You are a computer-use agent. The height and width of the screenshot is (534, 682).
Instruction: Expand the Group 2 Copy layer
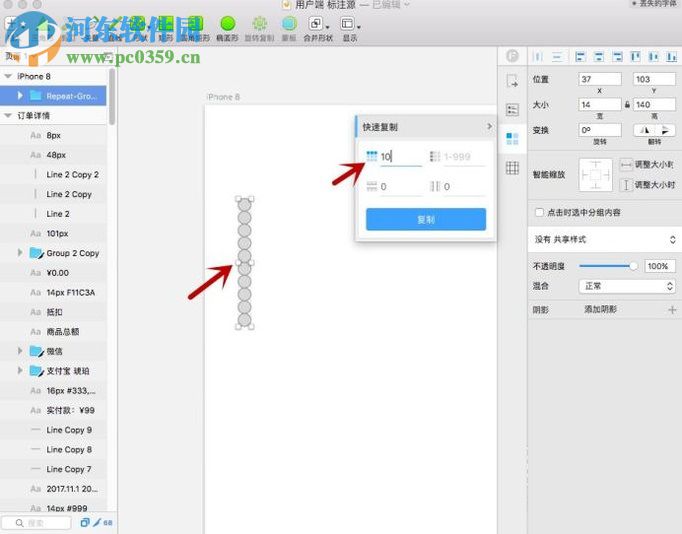click(x=20, y=252)
